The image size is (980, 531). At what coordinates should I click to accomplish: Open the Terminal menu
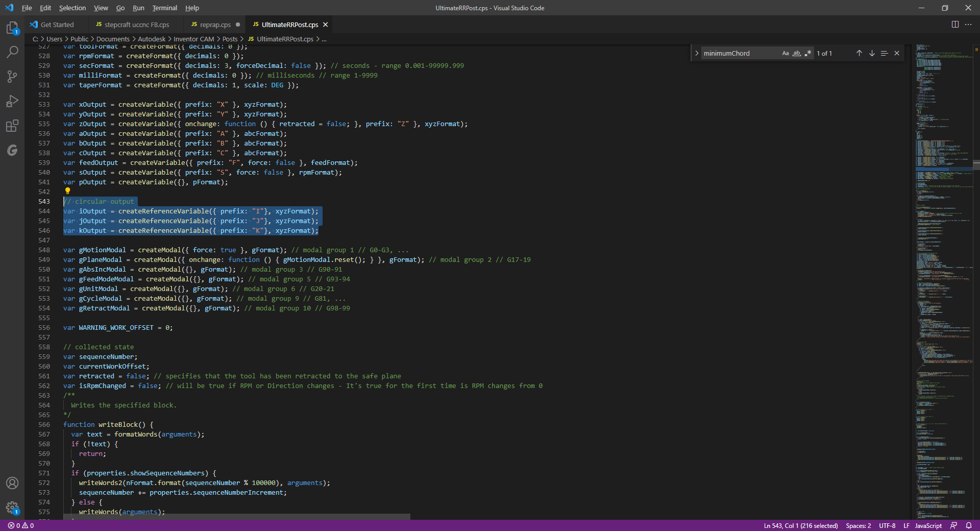point(165,8)
